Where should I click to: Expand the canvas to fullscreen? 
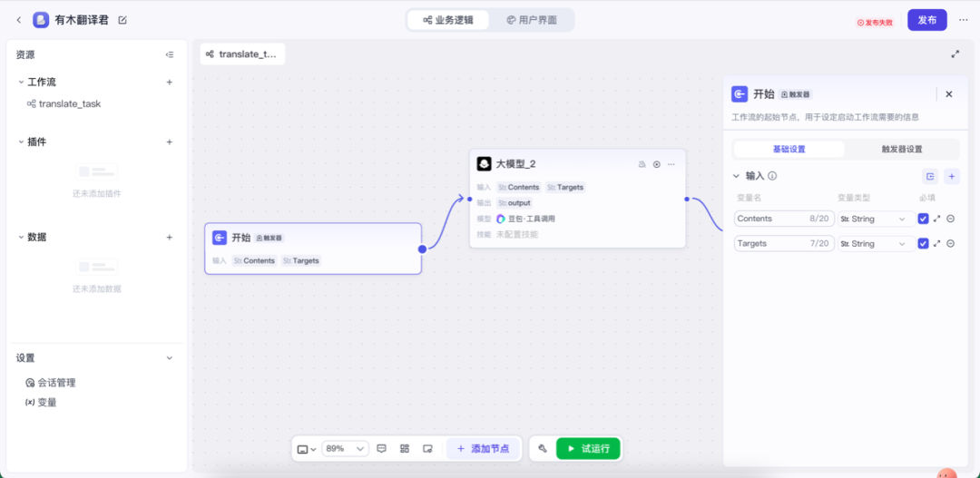(x=955, y=54)
